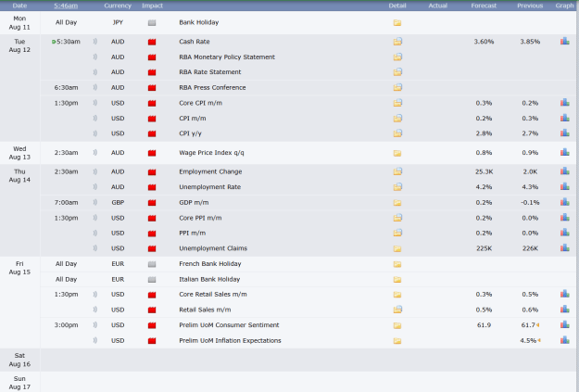Show graph for Core Retail Sales m/m

pyautogui.click(x=564, y=294)
